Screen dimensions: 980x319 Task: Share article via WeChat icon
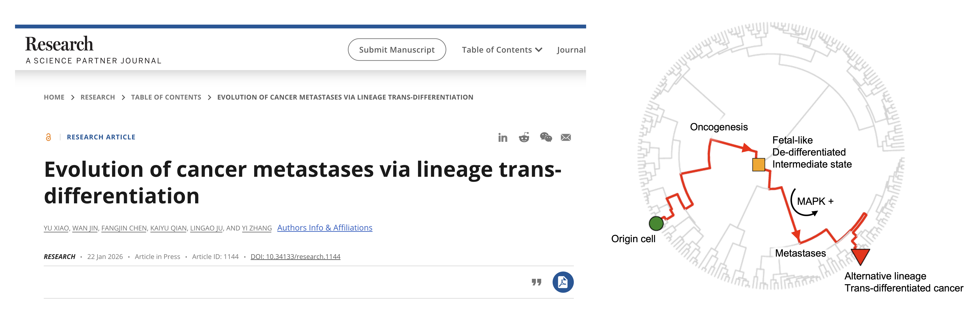[546, 137]
